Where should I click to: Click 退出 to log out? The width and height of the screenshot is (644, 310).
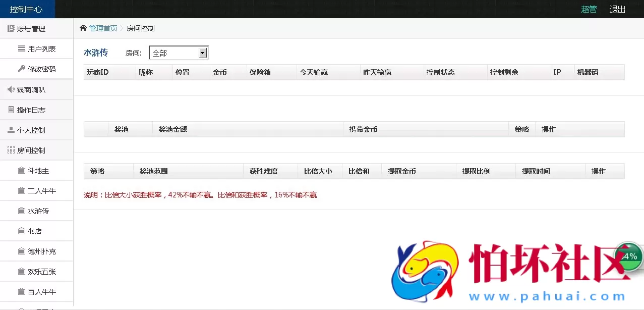(617, 9)
